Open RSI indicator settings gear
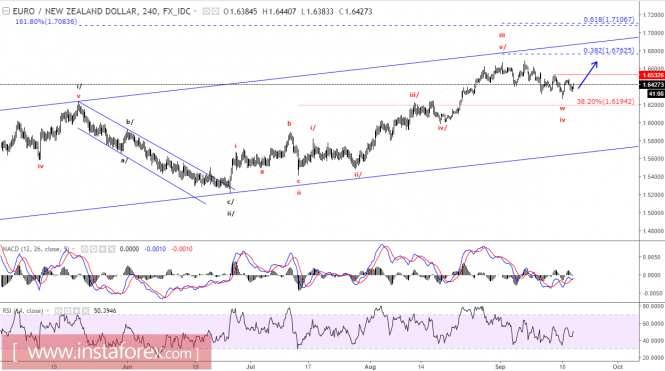The image size is (665, 371). pos(67,311)
